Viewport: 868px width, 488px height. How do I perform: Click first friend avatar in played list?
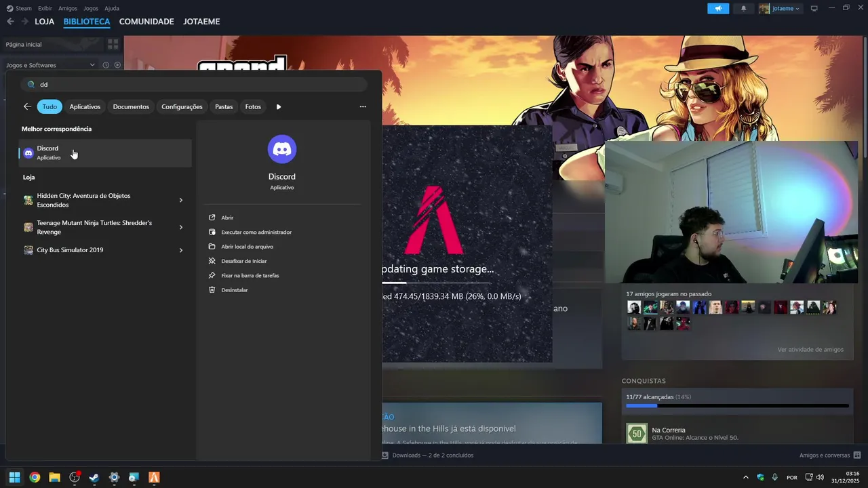coord(633,308)
